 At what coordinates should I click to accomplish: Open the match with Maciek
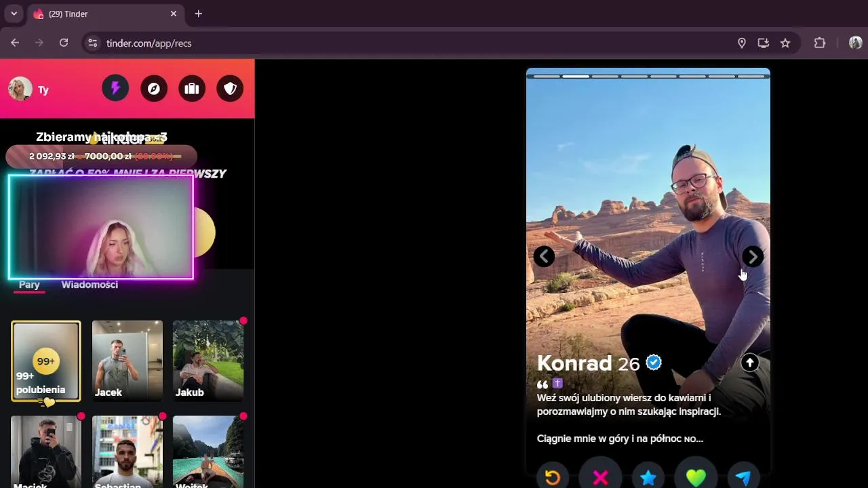(45, 452)
